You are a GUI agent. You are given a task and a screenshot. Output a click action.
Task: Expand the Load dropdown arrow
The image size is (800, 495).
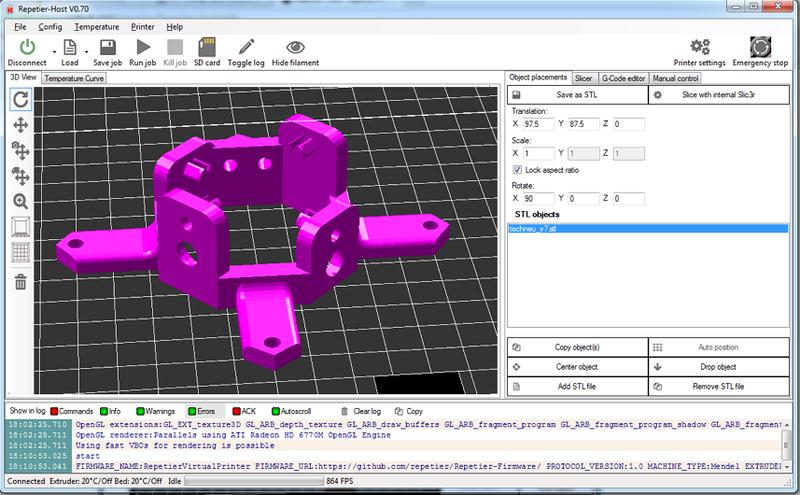click(87, 49)
